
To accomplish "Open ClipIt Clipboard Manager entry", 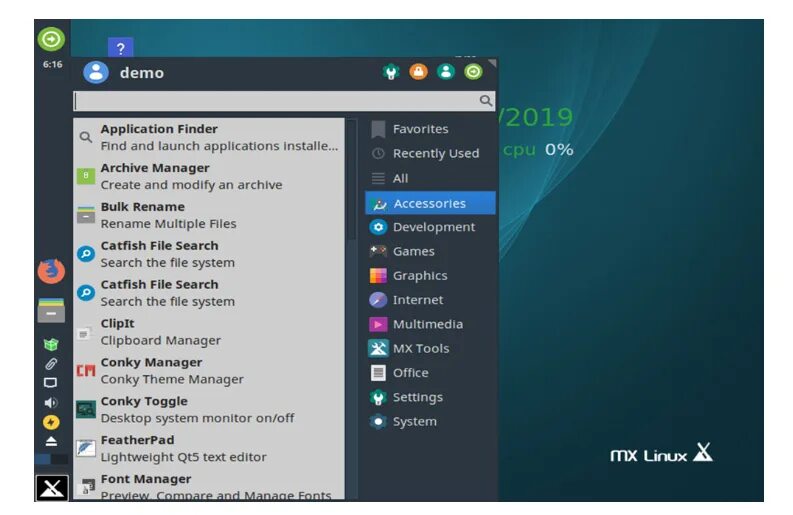I will pyautogui.click(x=209, y=332).
